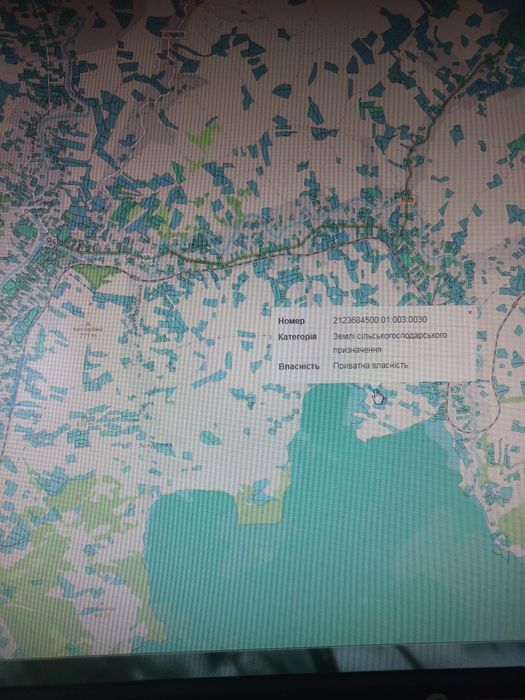
Task: Click the Землі сільськогосподарського призначення text
Action: click(x=390, y=342)
